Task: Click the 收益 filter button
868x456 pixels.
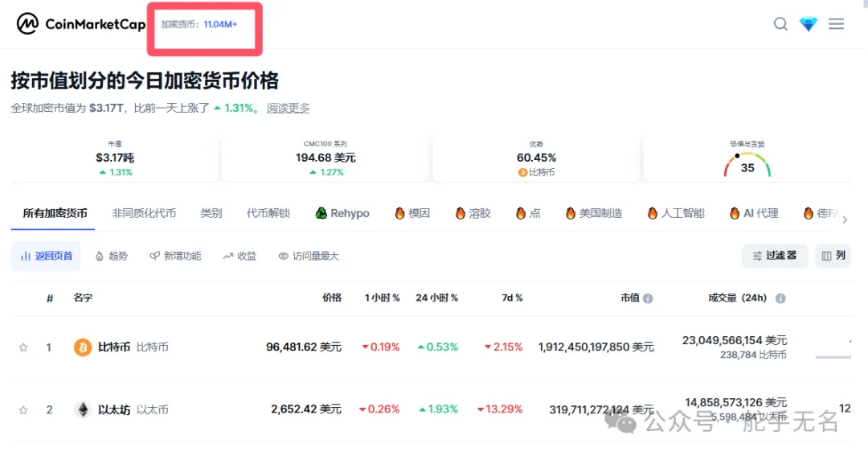Action: pyautogui.click(x=240, y=256)
